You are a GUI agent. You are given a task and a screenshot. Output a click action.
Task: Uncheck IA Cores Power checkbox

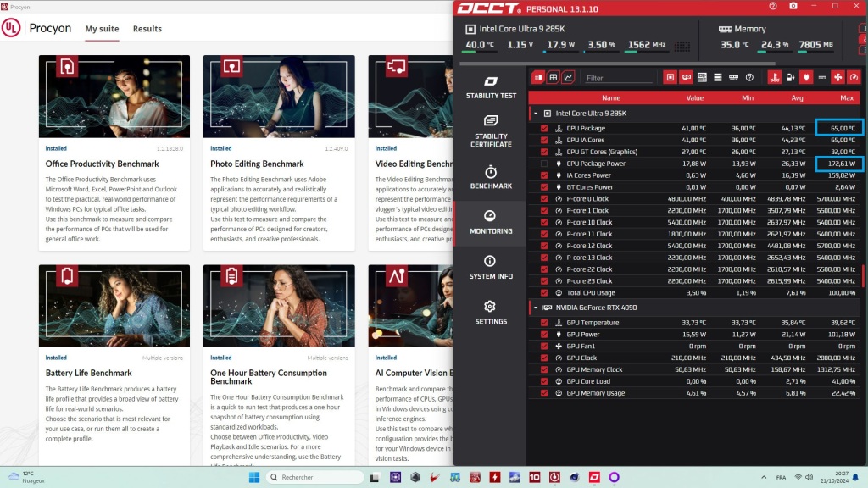[544, 175]
